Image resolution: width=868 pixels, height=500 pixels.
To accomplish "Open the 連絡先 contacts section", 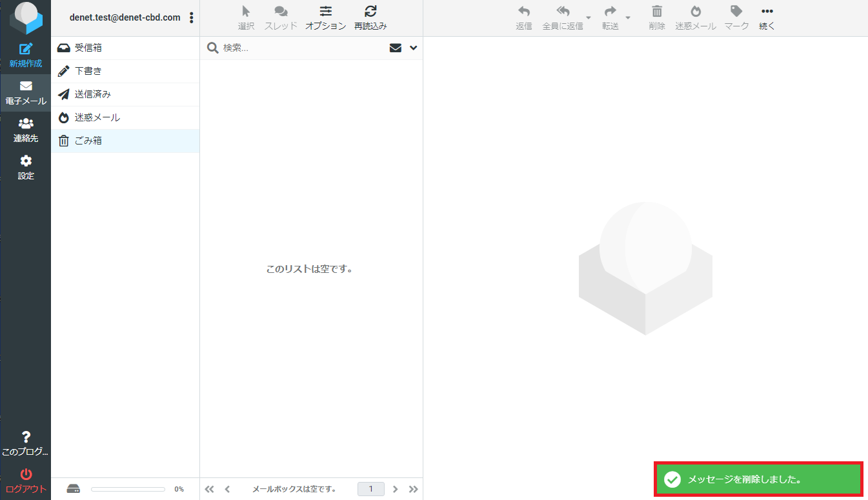I will click(26, 130).
